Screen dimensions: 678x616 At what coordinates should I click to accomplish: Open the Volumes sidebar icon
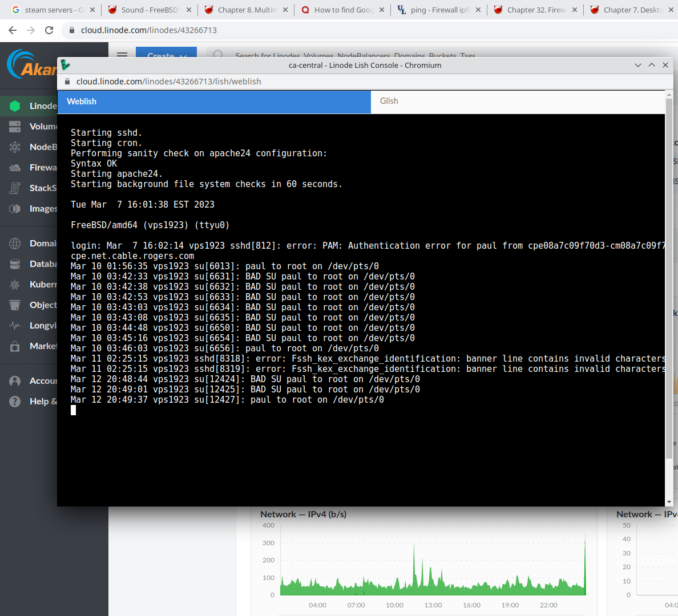click(x=15, y=126)
